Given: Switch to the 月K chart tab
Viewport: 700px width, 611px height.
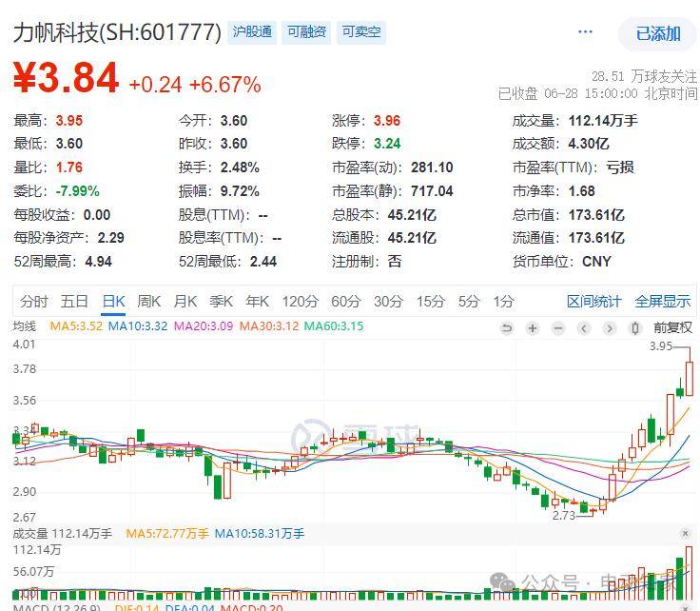Looking at the screenshot, I should click(185, 302).
